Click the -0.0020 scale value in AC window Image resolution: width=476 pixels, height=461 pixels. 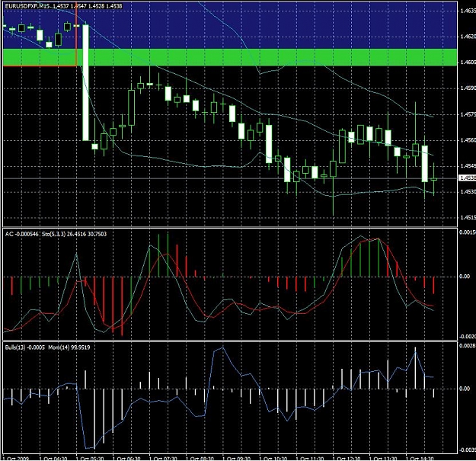pyautogui.click(x=468, y=337)
